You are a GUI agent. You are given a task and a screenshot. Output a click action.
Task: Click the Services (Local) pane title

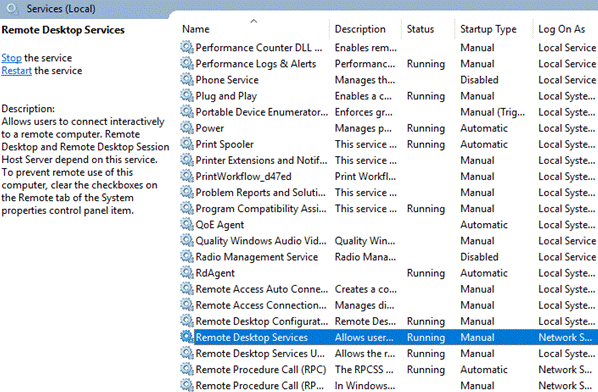(61, 8)
